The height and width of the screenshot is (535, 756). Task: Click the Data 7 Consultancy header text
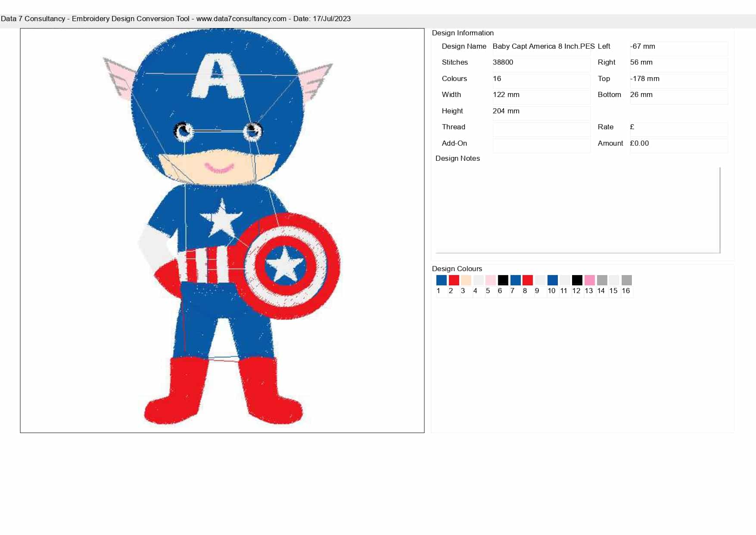coord(176,19)
